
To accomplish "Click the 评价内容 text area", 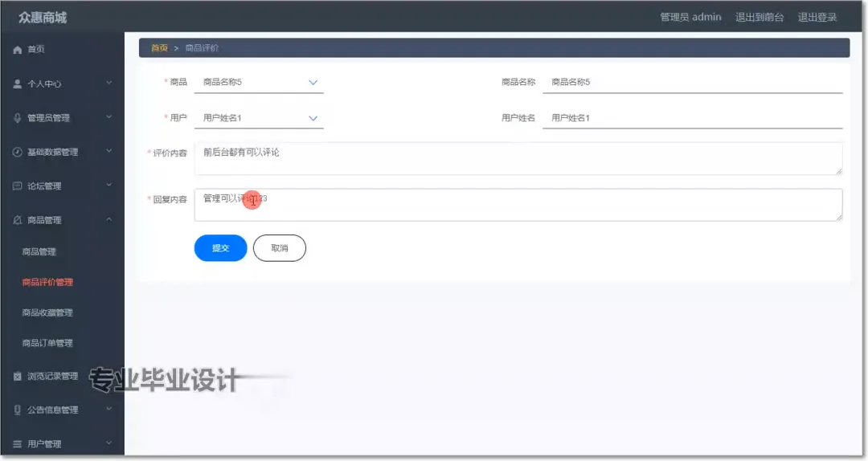I will (518, 159).
